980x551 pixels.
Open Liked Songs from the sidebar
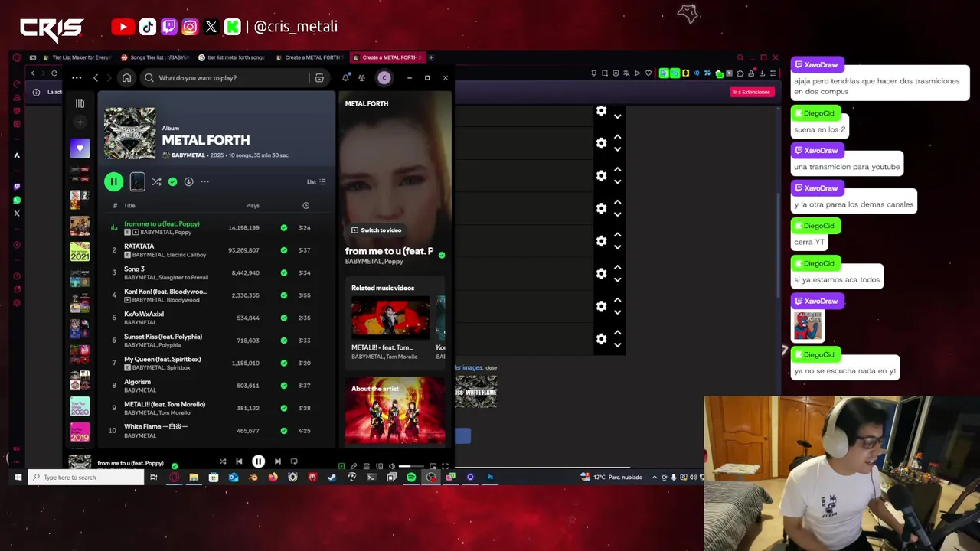coord(80,148)
